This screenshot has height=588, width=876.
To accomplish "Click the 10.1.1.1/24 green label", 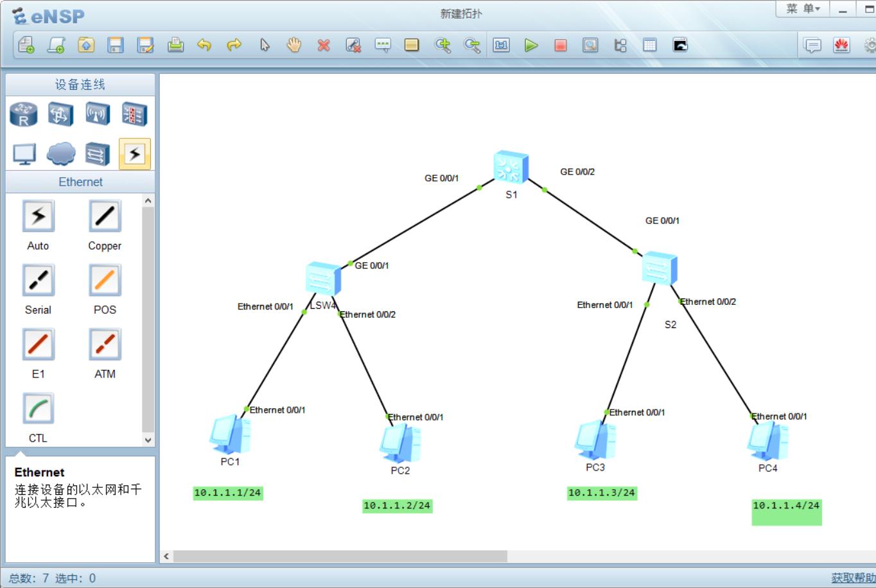I will point(228,493).
